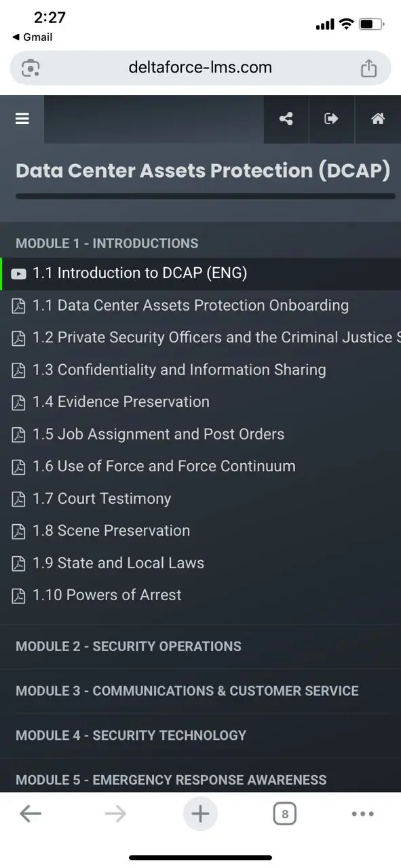Open the browser tabs counter showing 8
The image size is (401, 868).
click(285, 814)
